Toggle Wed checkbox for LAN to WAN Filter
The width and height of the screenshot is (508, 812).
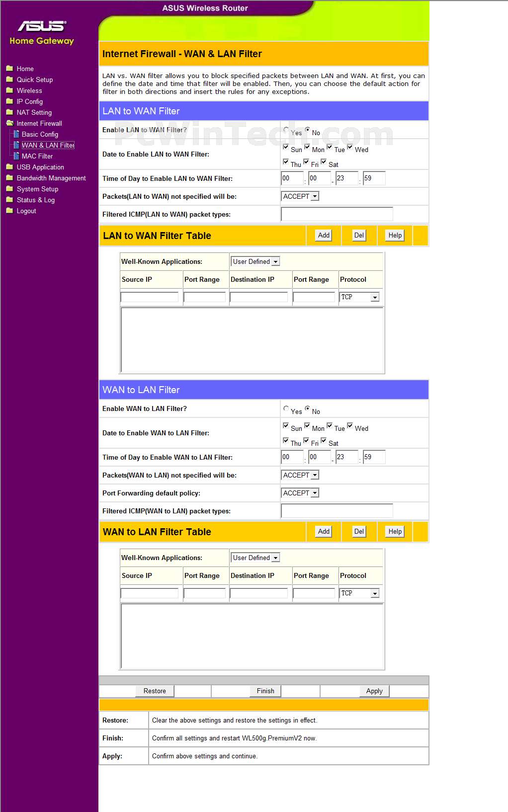(350, 147)
